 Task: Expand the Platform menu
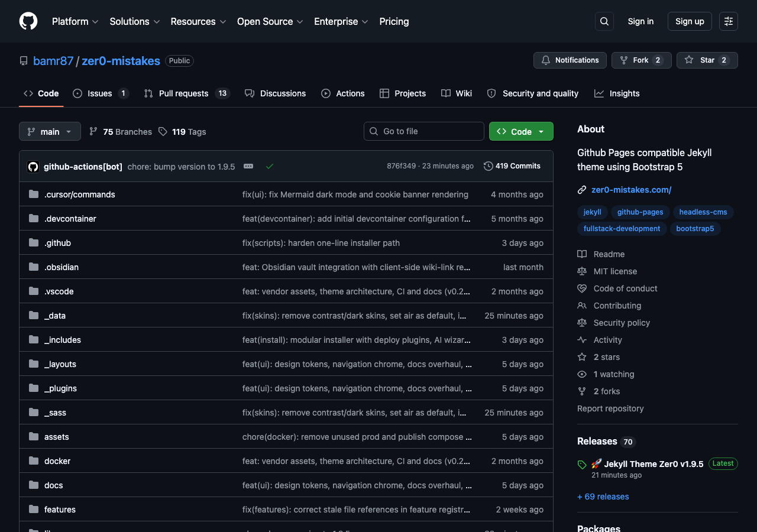tap(75, 21)
